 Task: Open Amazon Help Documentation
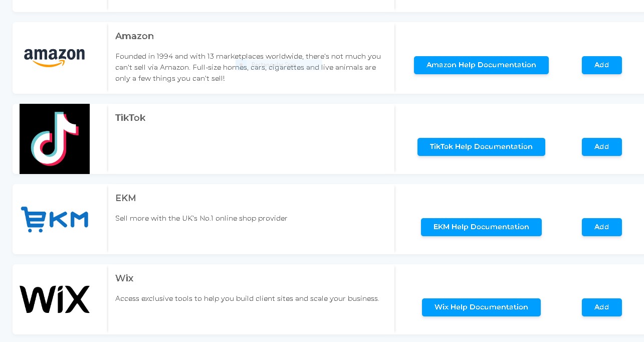(481, 65)
